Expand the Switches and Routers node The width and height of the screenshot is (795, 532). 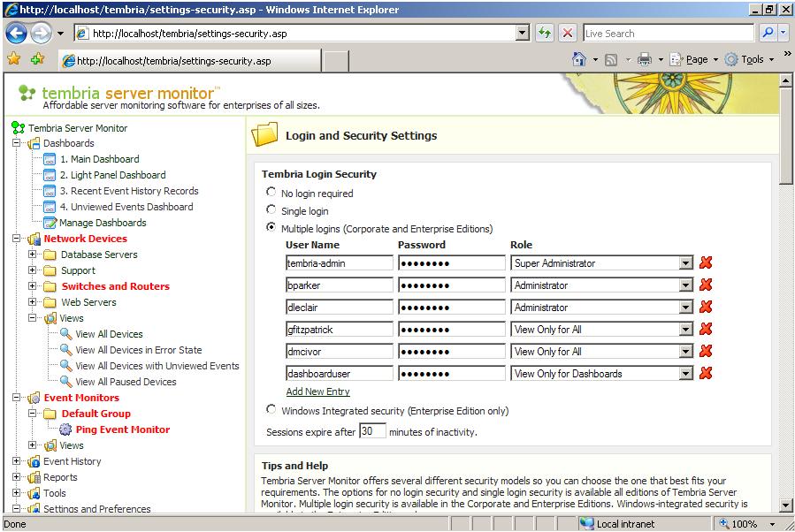pyautogui.click(x=32, y=286)
